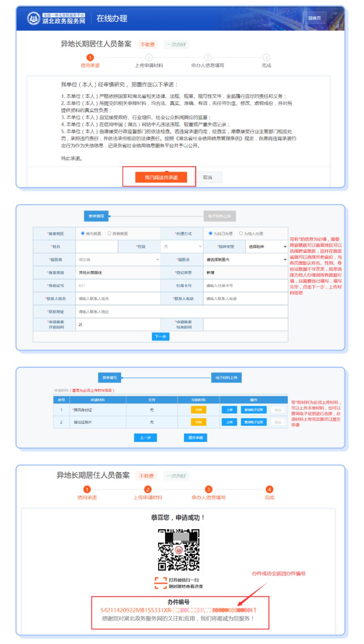This screenshot has width=364, height=644.
Task: Click the greyed 取消 button in the 居民身份证 row
Action: click(278, 410)
